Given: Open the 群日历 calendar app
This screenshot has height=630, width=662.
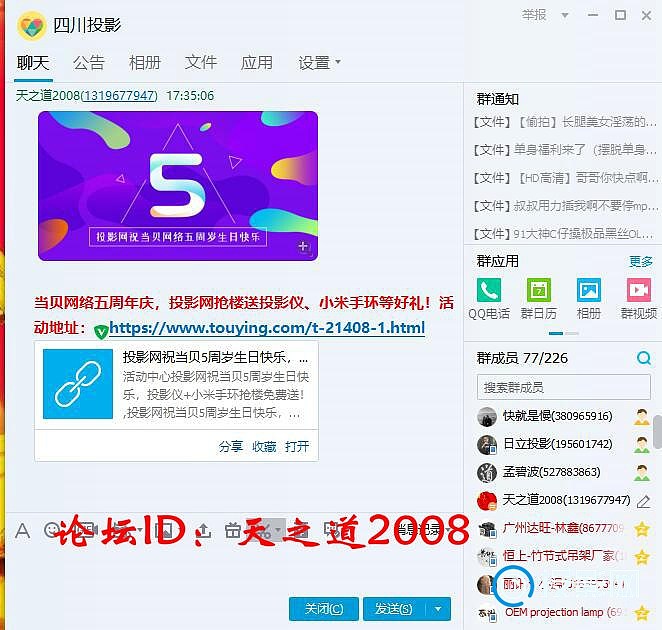Looking at the screenshot, I should point(539,290).
